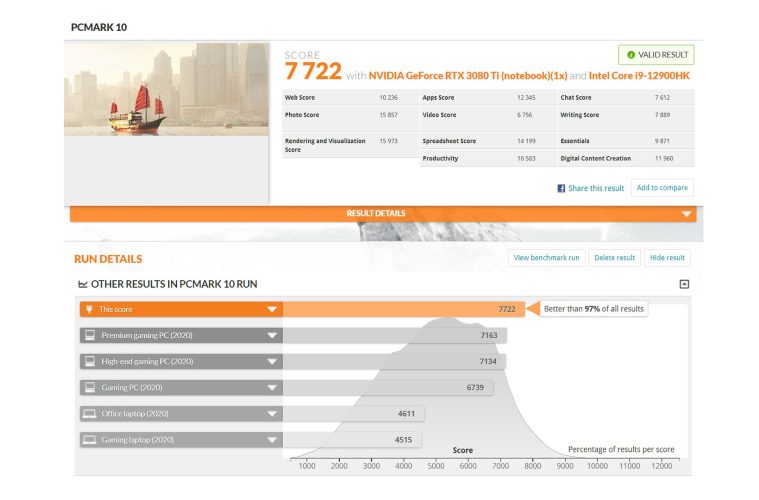Click the large 7 722 score number

(313, 72)
